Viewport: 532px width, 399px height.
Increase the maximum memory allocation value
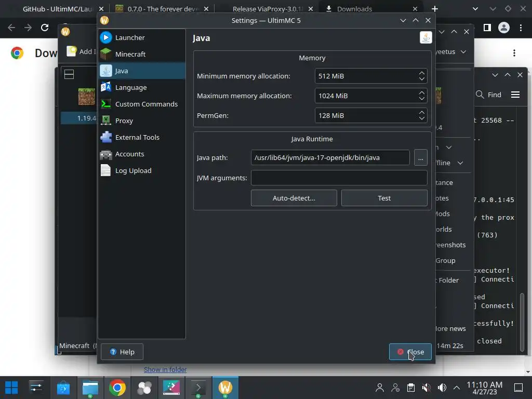pos(421,92)
